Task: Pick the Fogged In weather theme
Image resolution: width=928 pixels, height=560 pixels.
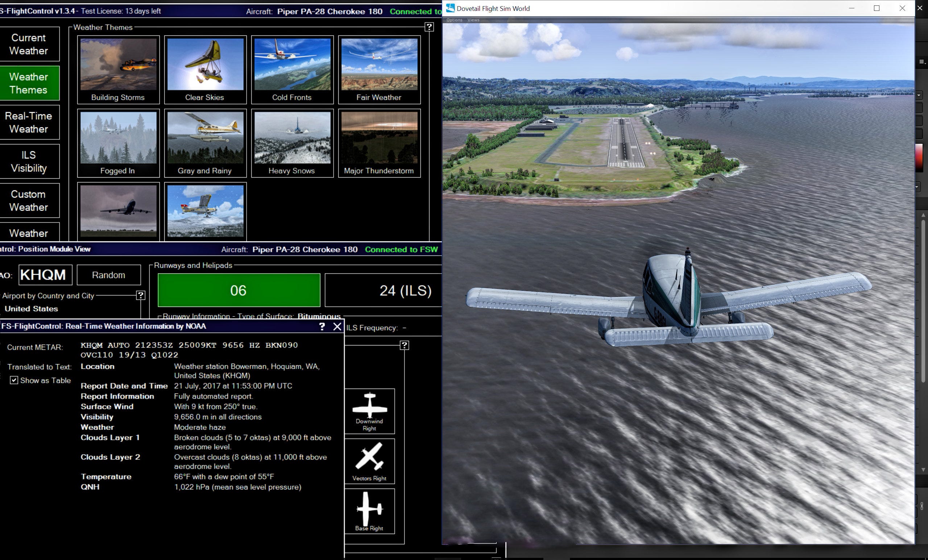Action: pyautogui.click(x=118, y=143)
